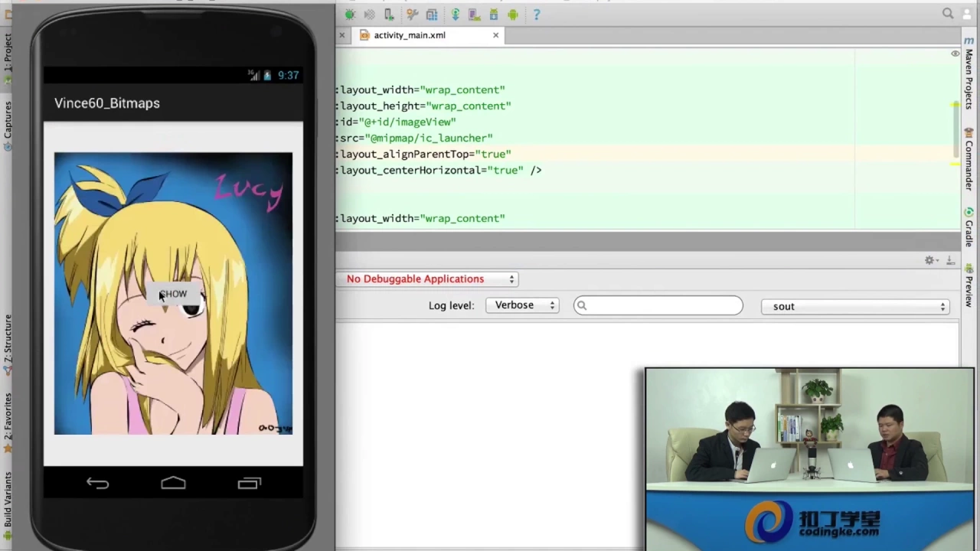Click the logcat panel hide/download icon
The width and height of the screenshot is (980, 551).
(x=950, y=261)
